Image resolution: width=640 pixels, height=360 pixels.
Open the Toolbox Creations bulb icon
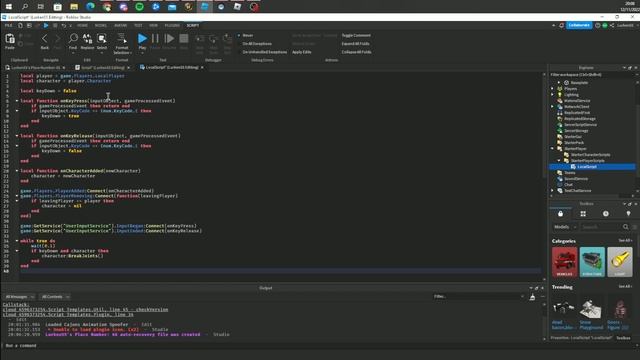pos(628,214)
